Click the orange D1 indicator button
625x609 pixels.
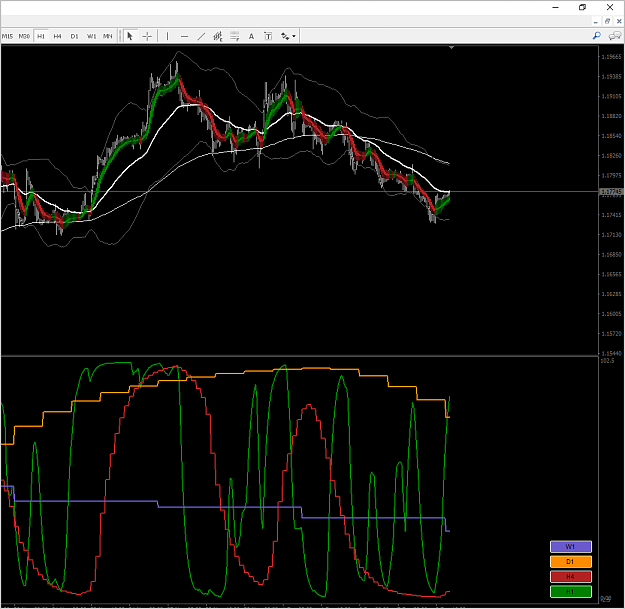click(x=570, y=562)
